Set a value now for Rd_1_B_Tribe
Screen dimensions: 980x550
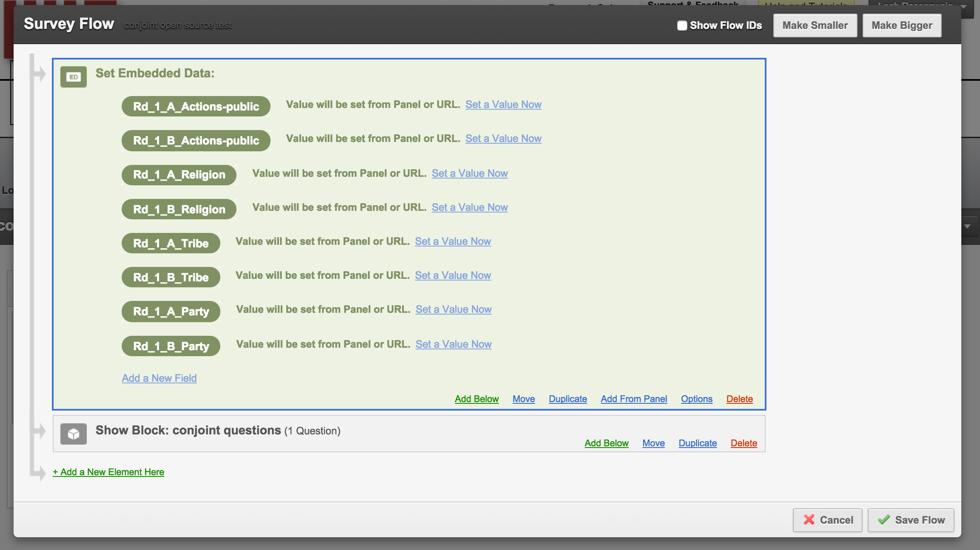point(453,275)
